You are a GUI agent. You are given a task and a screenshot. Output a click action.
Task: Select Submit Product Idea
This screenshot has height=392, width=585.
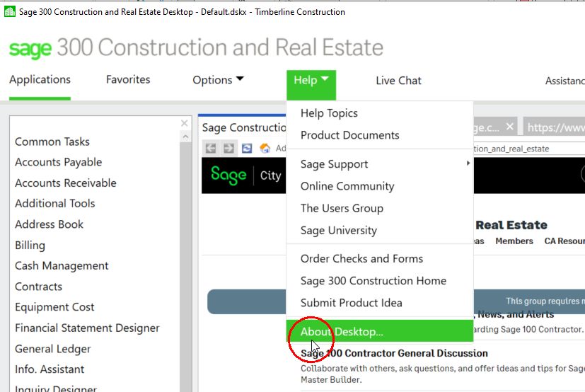point(380,303)
